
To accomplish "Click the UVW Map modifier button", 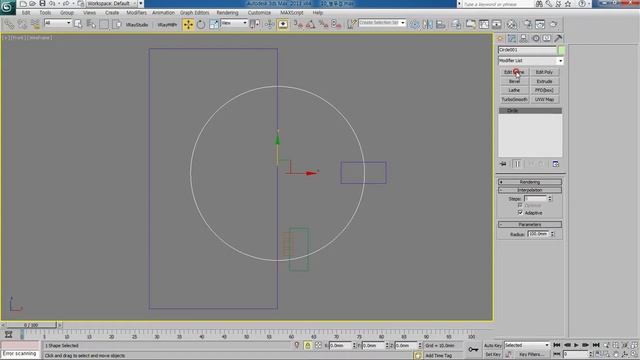I will 544,100.
